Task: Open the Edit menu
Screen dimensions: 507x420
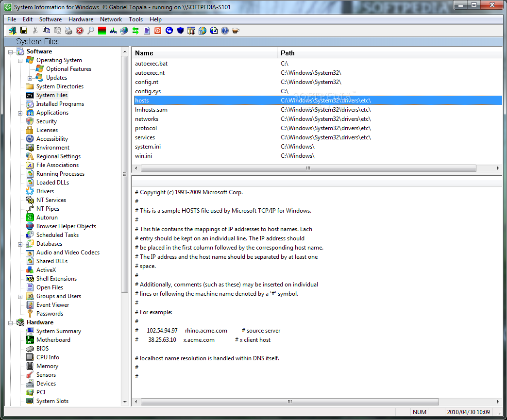Action: [x=28, y=19]
